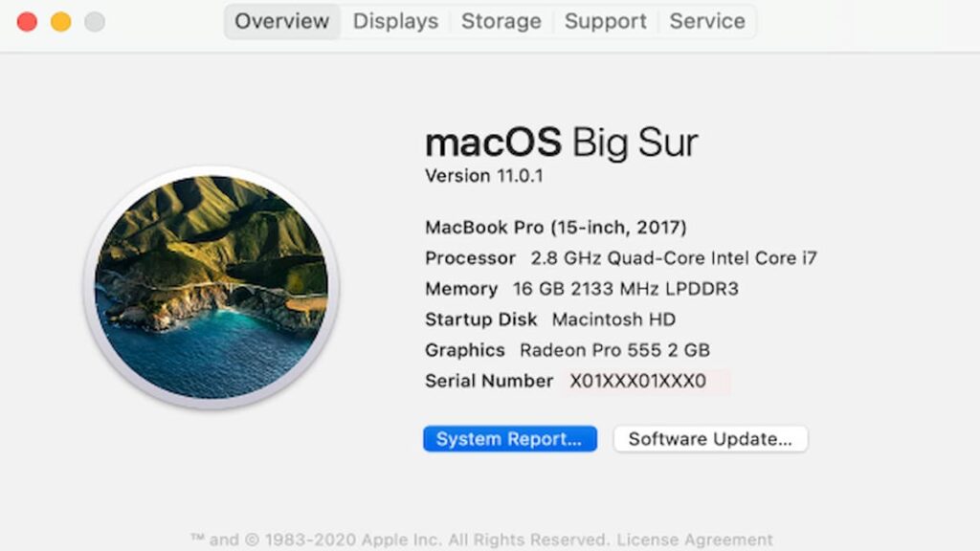The image size is (980, 551).
Task: Open the Displays tab
Action: (395, 21)
